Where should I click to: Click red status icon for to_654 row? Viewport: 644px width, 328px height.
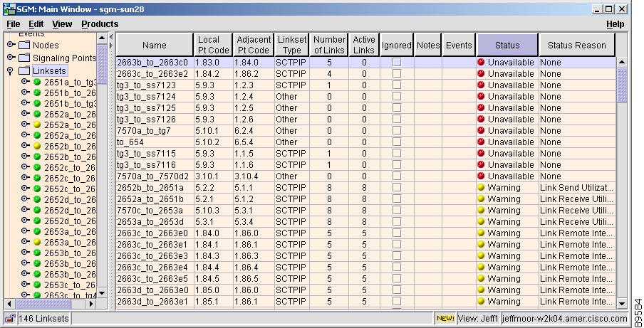click(482, 142)
